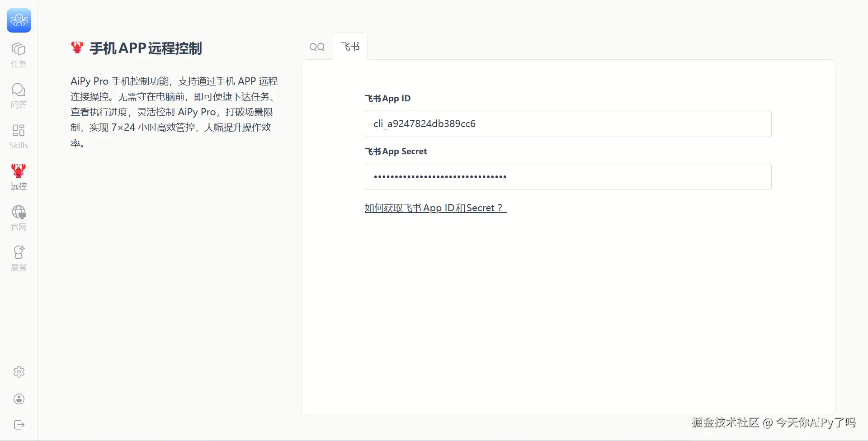Focus the 飞书 App ID input field
868x441 pixels.
tap(568, 123)
